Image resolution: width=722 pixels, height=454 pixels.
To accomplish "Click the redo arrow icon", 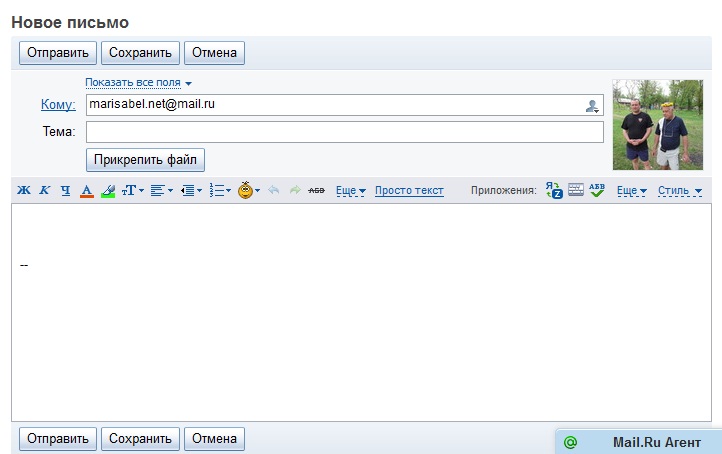I will tap(295, 190).
